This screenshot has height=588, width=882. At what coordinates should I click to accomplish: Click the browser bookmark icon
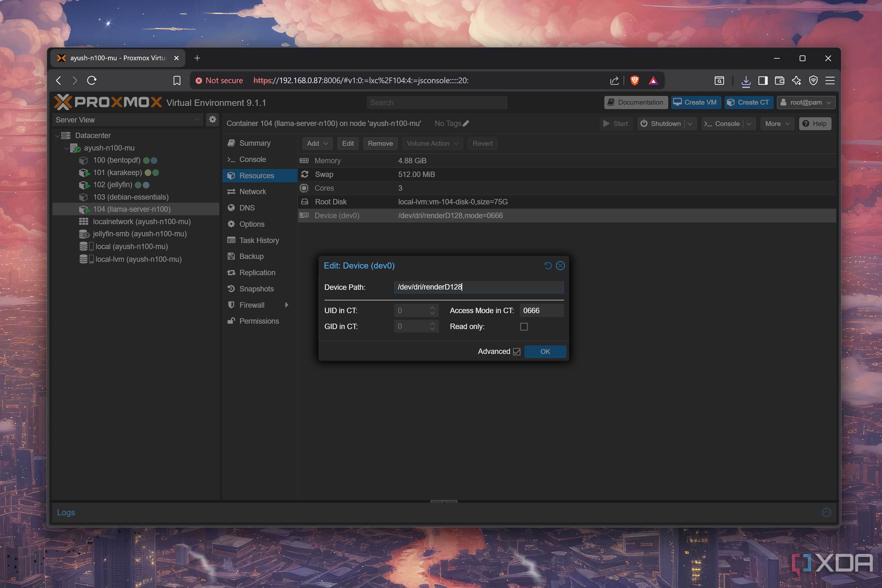click(177, 80)
